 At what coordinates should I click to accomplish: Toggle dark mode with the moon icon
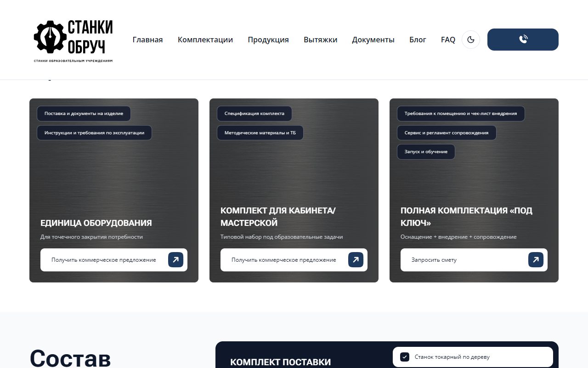coord(471,40)
